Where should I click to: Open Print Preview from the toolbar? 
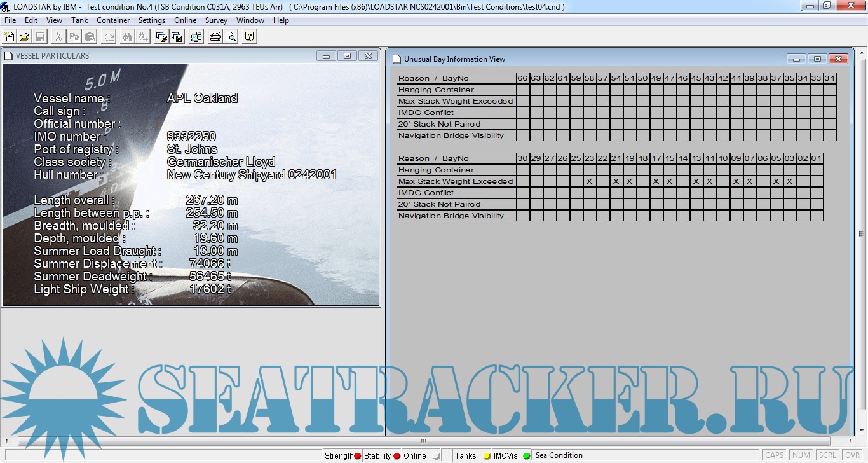point(230,37)
